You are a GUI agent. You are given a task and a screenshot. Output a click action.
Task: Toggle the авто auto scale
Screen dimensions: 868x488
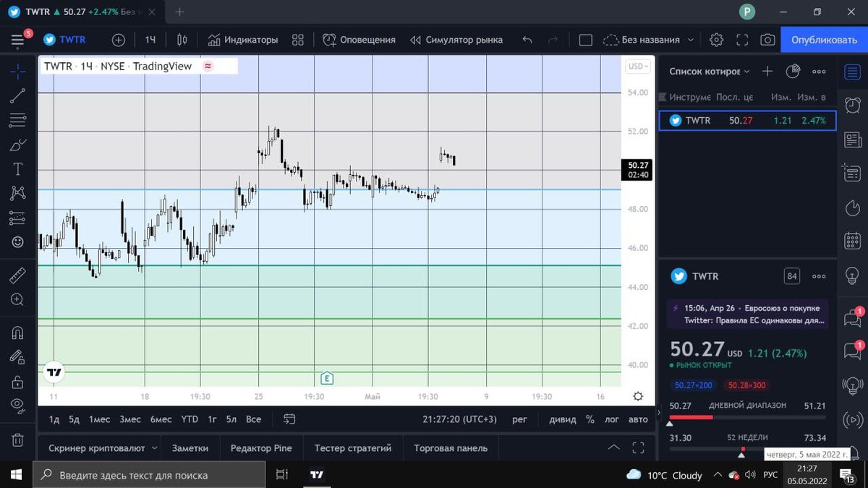click(x=639, y=419)
